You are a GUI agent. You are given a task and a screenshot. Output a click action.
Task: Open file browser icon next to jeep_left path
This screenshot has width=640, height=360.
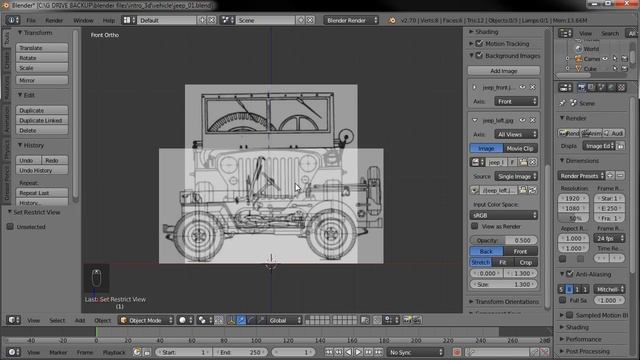523,190
